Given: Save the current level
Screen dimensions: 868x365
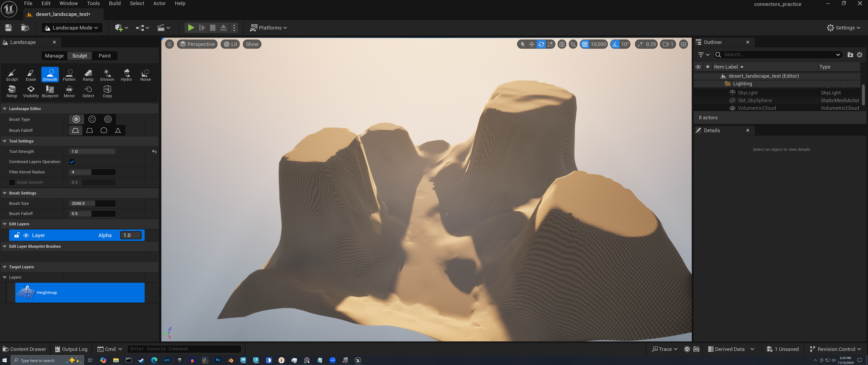Looking at the screenshot, I should click(8, 28).
